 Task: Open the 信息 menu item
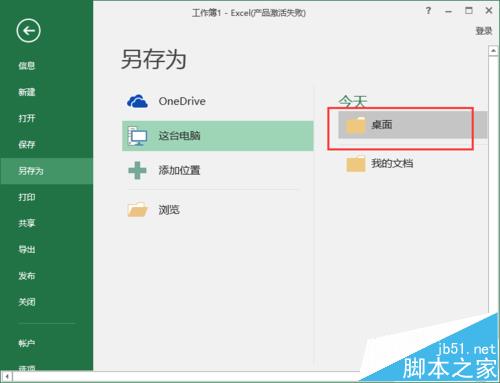coord(27,66)
